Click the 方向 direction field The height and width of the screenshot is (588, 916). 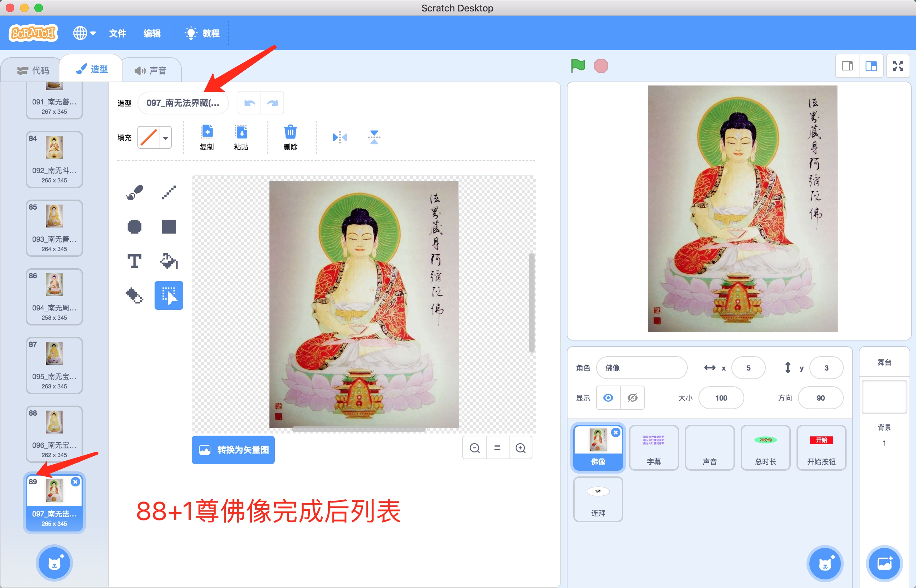[x=820, y=398]
